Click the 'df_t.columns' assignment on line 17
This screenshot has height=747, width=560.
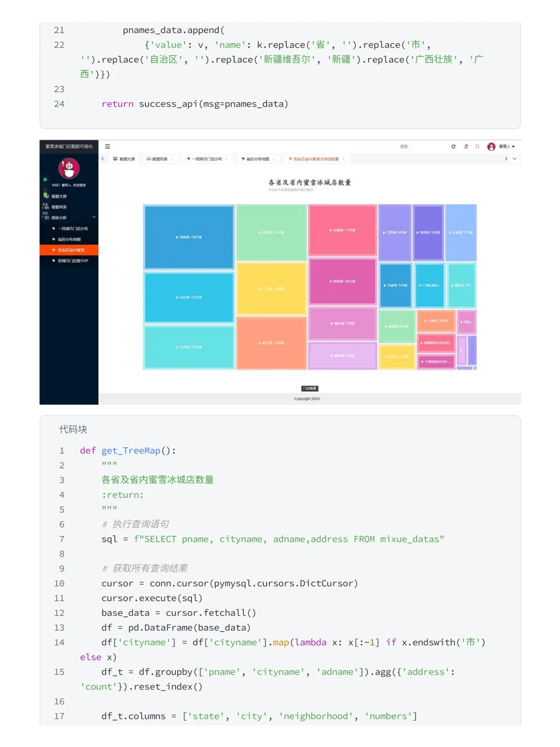(x=259, y=716)
